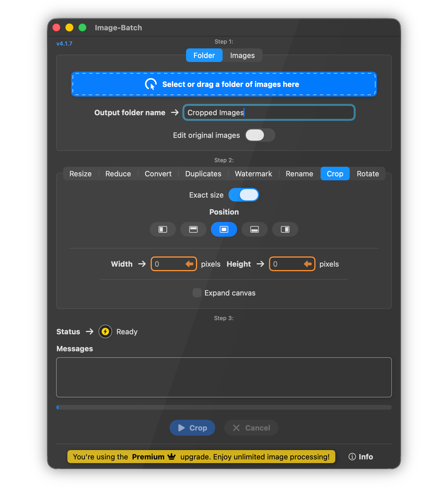Click the Premium upgrade banner
448x488 pixels.
coord(201,457)
